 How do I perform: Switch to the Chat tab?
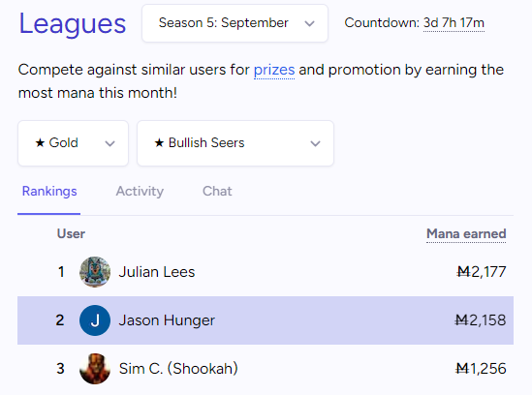point(217,192)
